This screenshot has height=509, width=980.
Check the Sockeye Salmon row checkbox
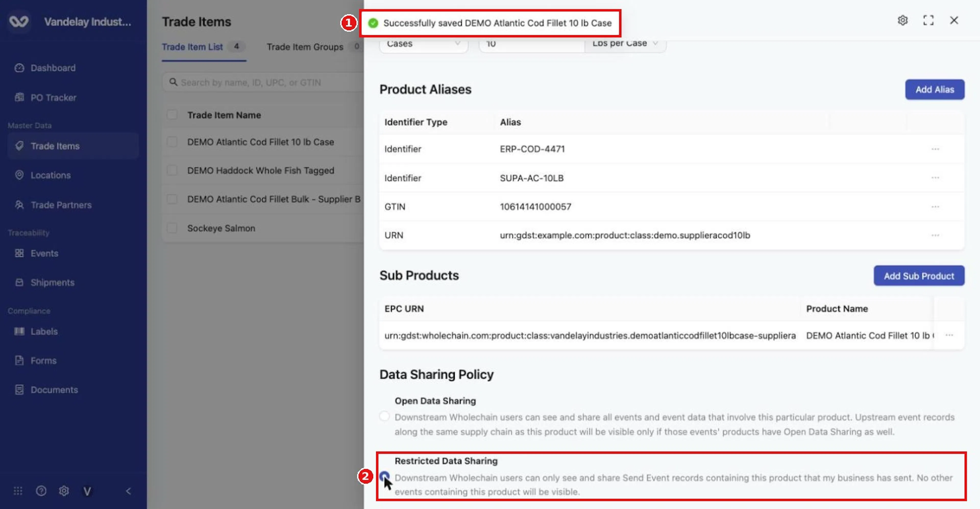[172, 228]
